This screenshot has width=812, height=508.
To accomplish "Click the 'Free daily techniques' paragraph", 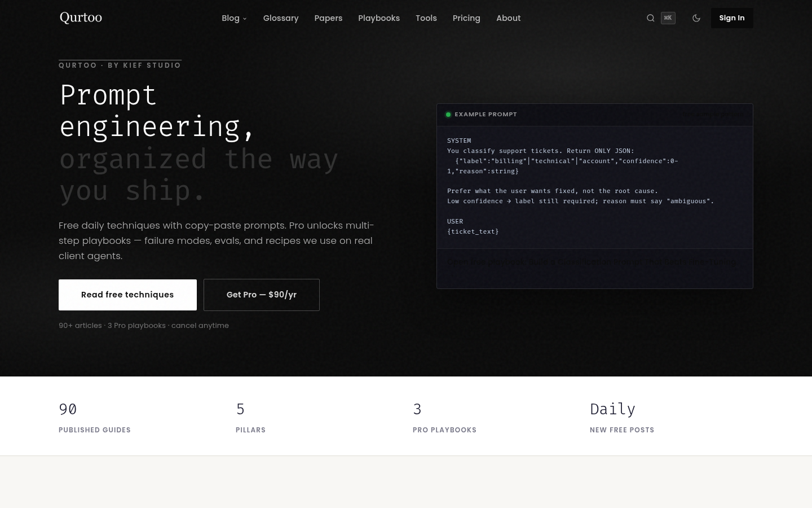I will click(217, 240).
